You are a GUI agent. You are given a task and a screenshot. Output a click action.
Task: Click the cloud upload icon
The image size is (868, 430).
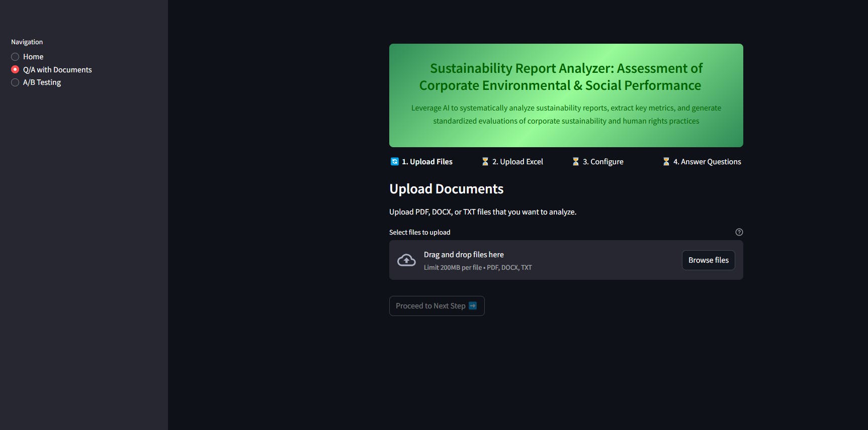pyautogui.click(x=406, y=260)
